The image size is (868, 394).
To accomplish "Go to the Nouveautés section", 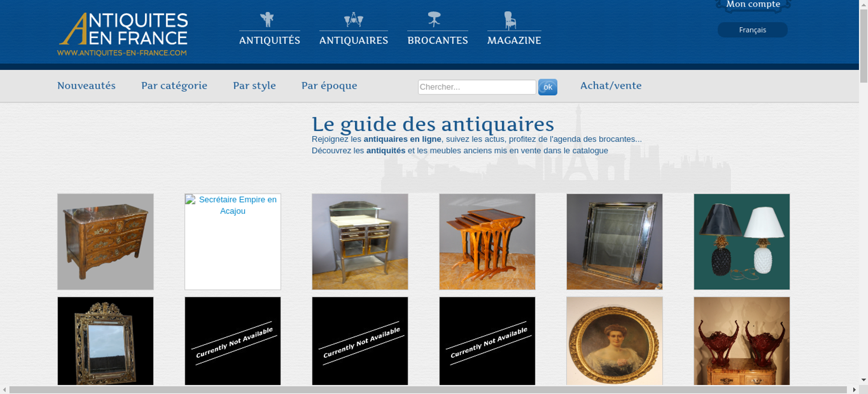I will pos(86,85).
